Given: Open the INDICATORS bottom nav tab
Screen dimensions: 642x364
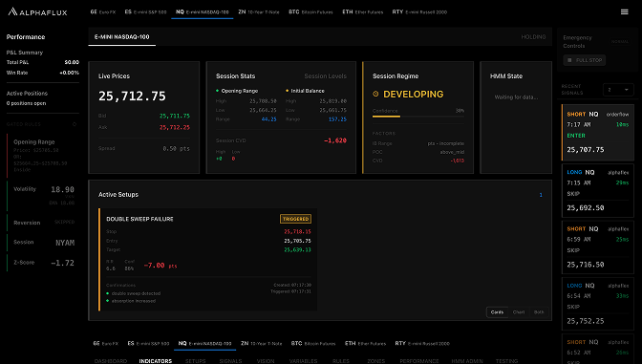Looking at the screenshot, I should [x=155, y=361].
